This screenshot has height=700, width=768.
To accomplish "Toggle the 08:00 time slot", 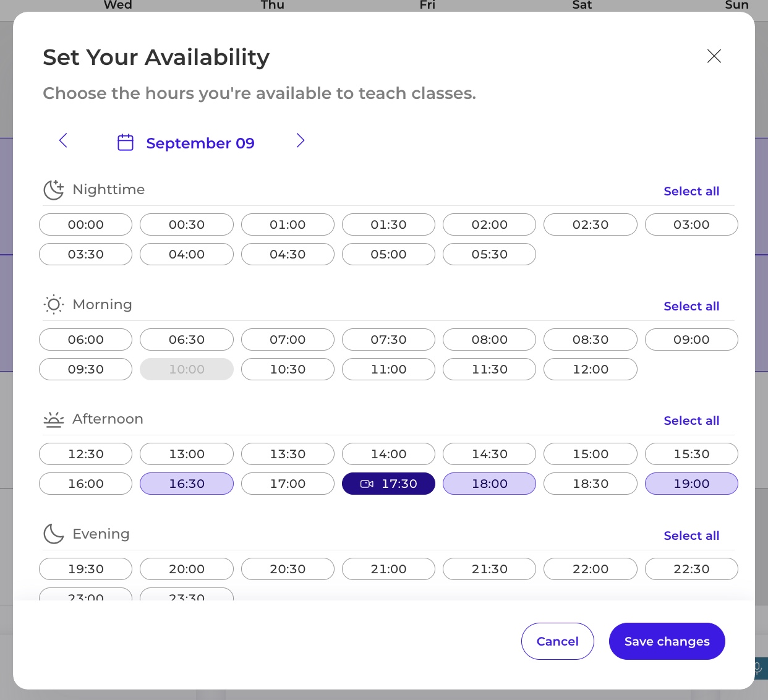I will pyautogui.click(x=490, y=339).
